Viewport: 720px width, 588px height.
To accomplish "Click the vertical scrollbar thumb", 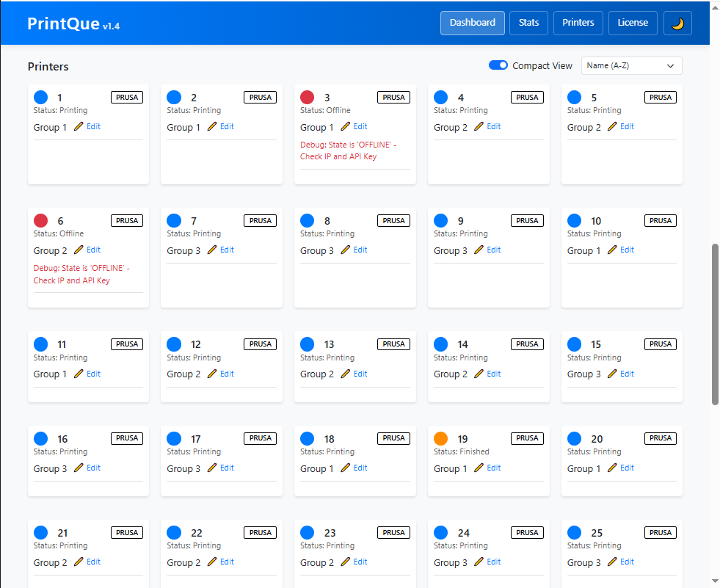I will (x=715, y=324).
